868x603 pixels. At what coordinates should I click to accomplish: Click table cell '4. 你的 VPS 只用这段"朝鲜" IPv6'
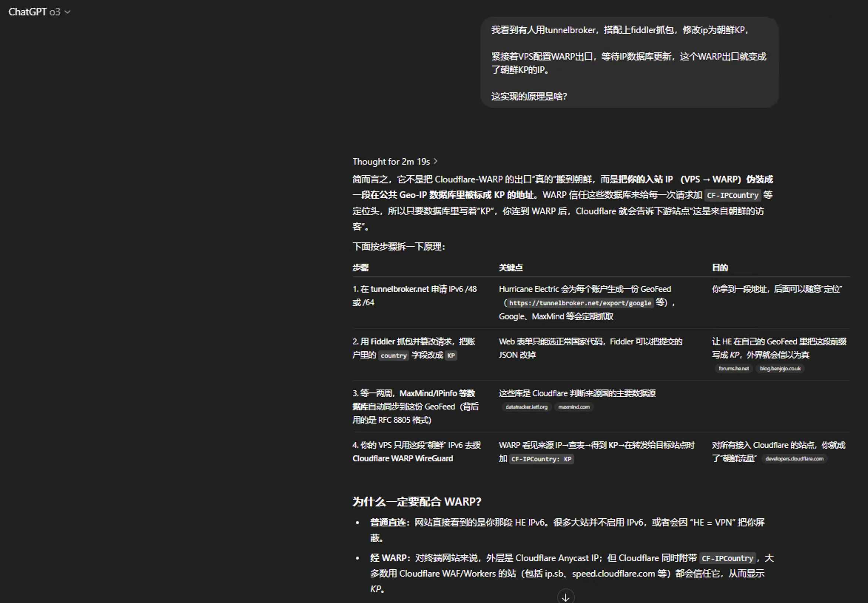click(x=417, y=451)
